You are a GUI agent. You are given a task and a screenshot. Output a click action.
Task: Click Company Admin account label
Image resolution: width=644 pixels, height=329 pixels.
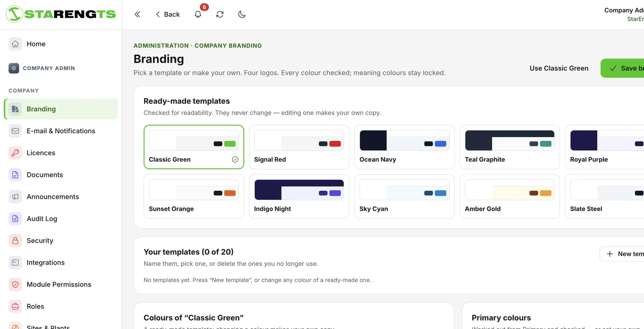(x=624, y=10)
